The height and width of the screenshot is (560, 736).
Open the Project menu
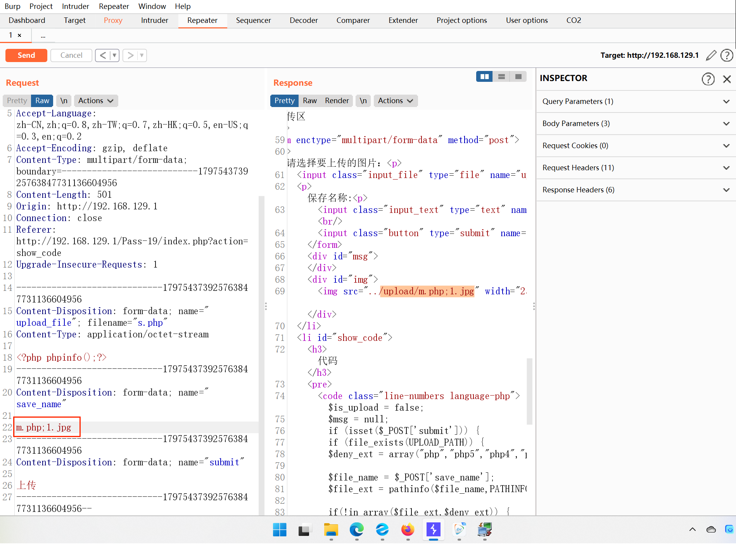click(x=41, y=7)
